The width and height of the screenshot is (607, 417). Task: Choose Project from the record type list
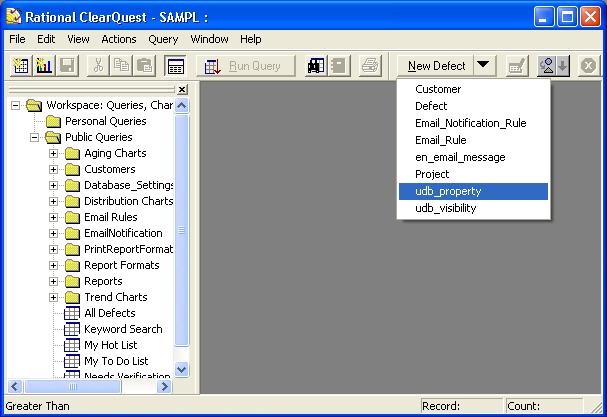click(473, 174)
